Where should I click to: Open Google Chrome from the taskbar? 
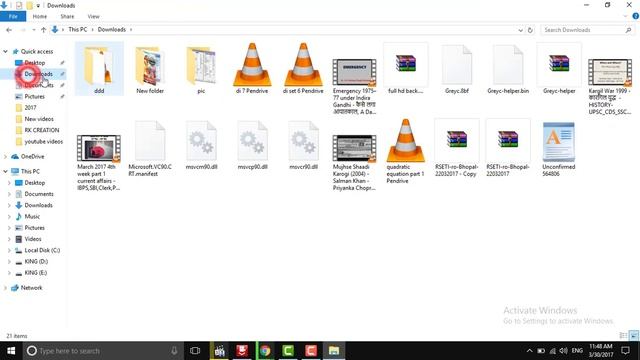265,351
